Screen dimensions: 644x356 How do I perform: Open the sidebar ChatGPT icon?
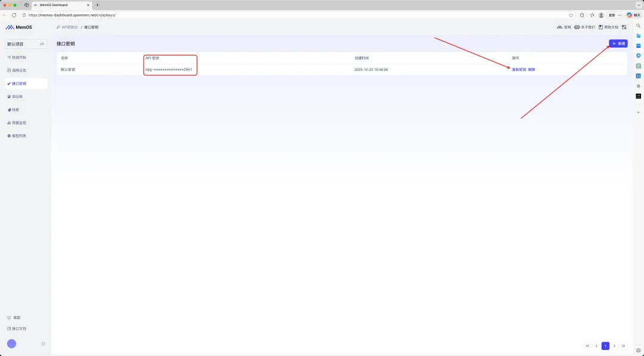point(638,66)
